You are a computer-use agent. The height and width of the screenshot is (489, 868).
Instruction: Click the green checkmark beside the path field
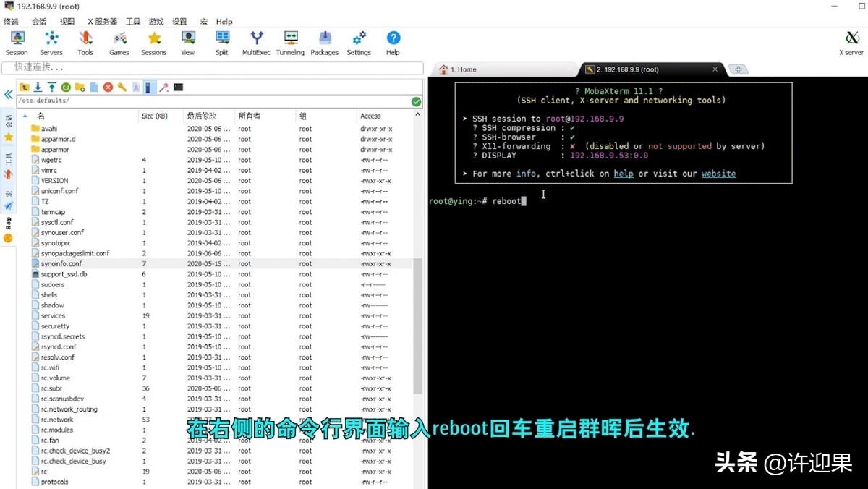tap(416, 101)
